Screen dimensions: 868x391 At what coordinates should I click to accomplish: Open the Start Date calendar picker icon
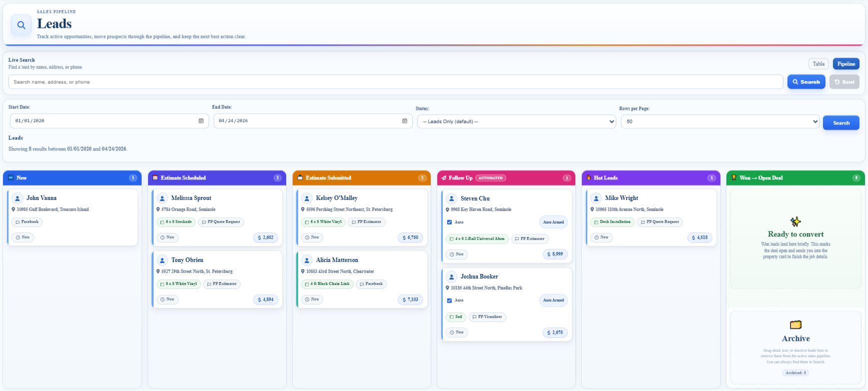click(x=201, y=121)
